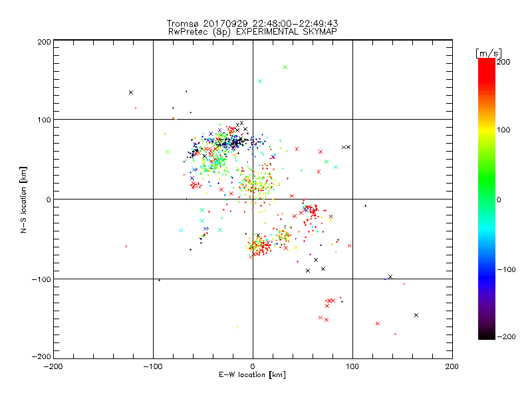The height and width of the screenshot is (399, 532).
Task: Select the '-100' tick label on the N-S axis
Action: [41, 279]
